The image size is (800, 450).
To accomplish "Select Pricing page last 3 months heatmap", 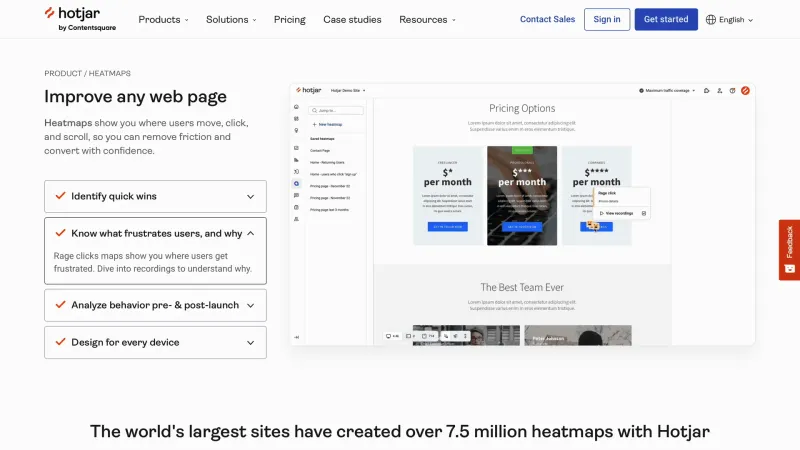I will [x=329, y=210].
